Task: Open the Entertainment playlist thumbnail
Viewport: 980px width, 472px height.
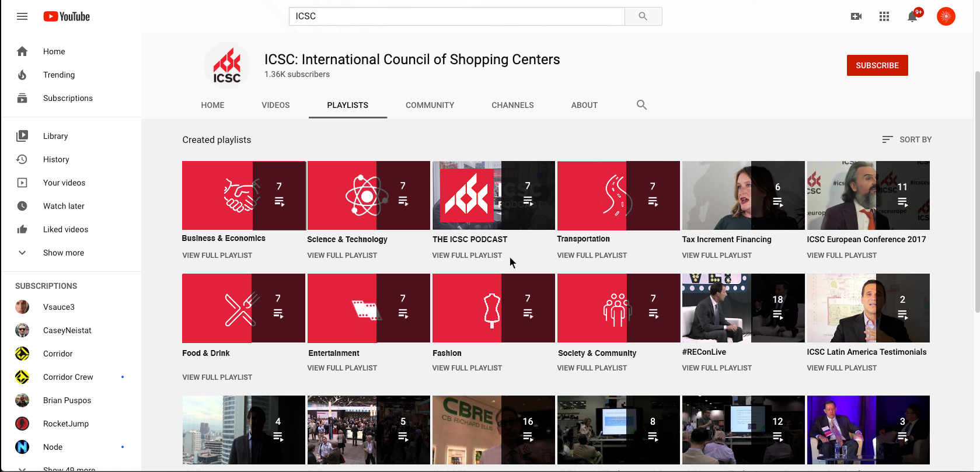Action: [369, 308]
